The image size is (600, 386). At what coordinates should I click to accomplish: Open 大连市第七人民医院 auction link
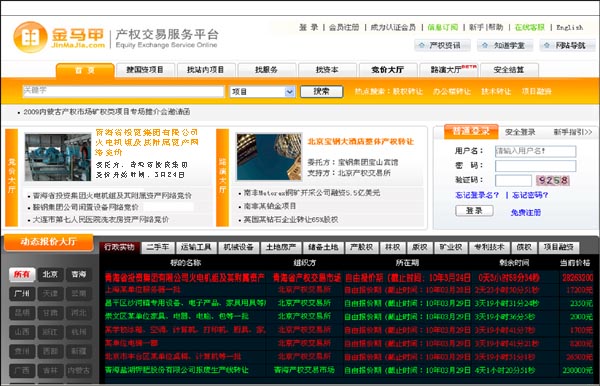tap(100, 220)
